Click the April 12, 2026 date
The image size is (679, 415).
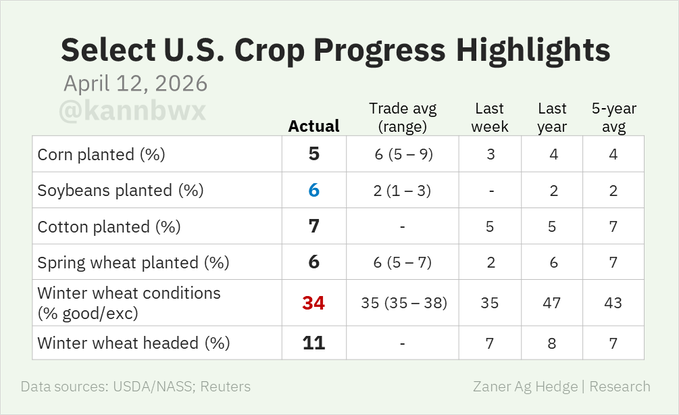(x=136, y=83)
